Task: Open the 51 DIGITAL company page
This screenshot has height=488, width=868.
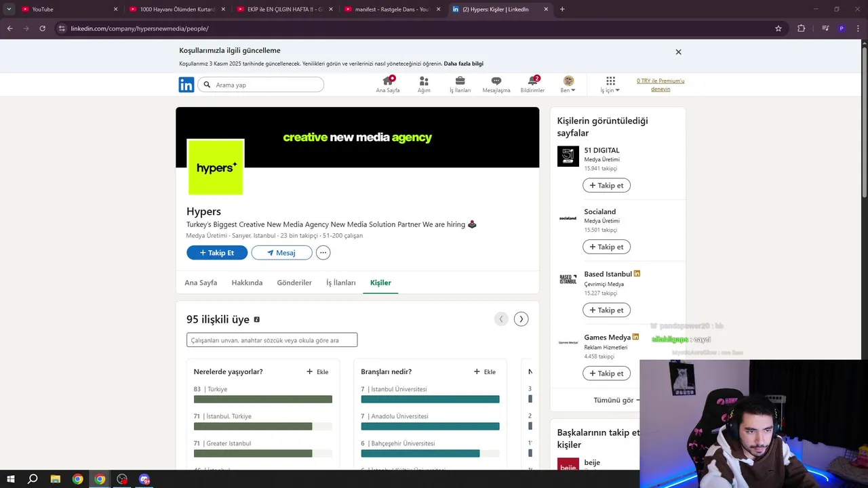Action: 601,150
